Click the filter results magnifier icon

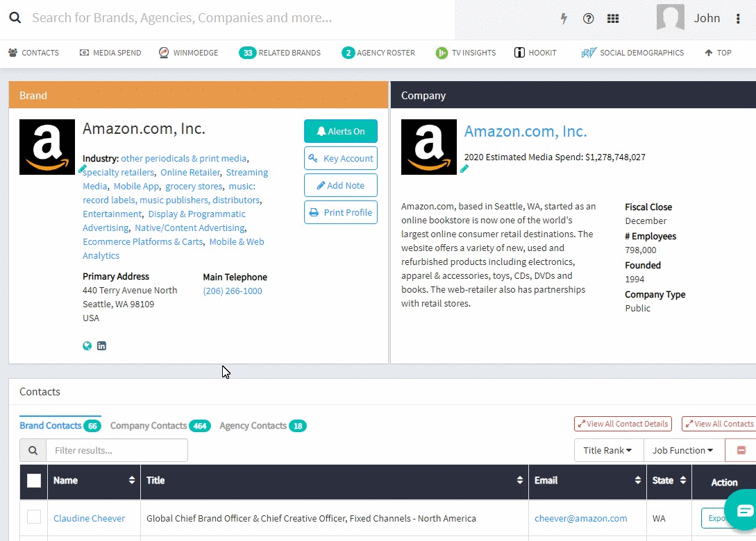(x=33, y=450)
